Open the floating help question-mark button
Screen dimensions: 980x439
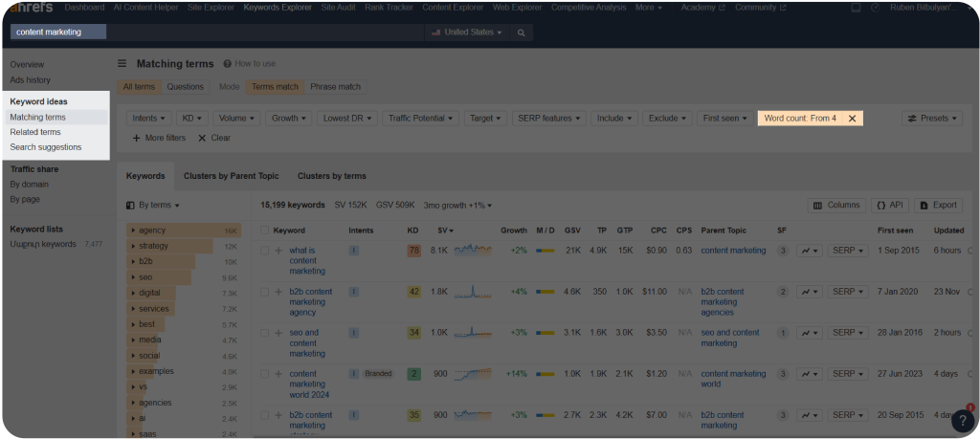(963, 421)
